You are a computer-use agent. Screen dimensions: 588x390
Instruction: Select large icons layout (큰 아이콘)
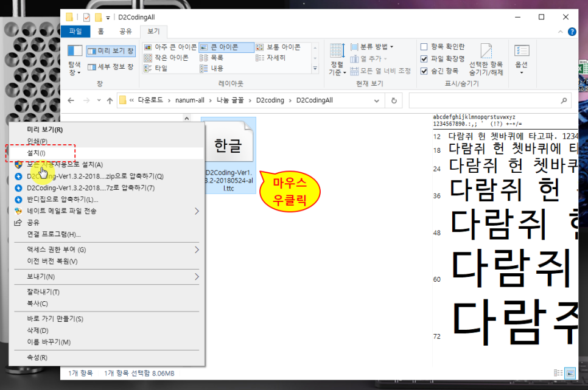click(226, 47)
